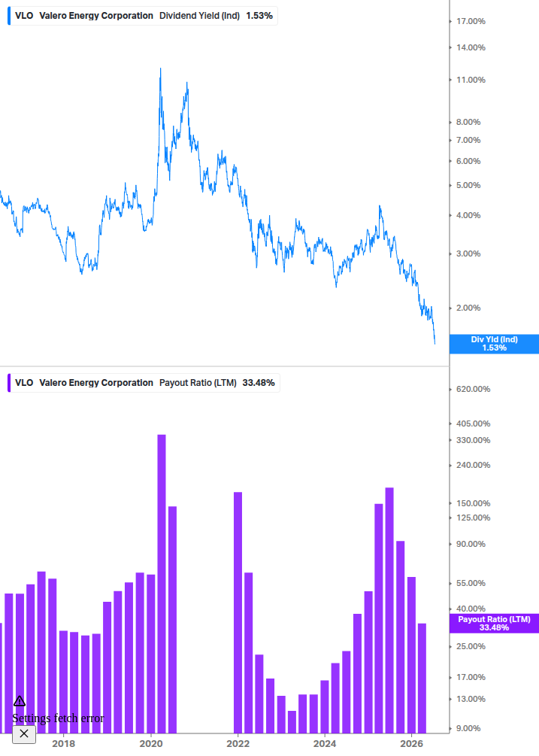This screenshot has width=539, height=756.
Task: Click the 2024 label on the time axis
Action: click(x=325, y=743)
